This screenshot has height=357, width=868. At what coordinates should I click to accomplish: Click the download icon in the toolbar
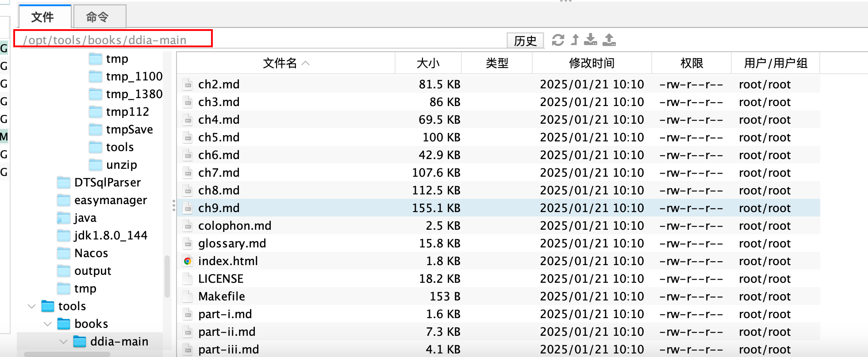click(591, 40)
